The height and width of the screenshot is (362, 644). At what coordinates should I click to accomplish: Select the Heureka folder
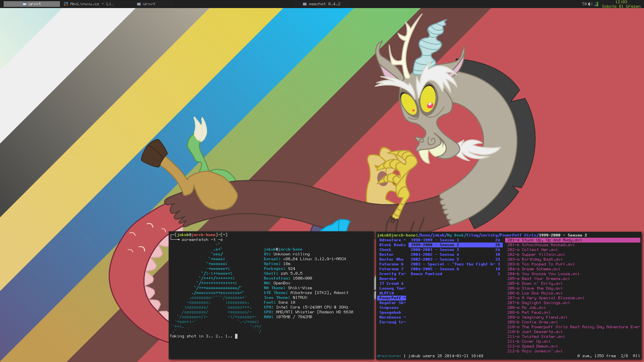[x=388, y=279]
